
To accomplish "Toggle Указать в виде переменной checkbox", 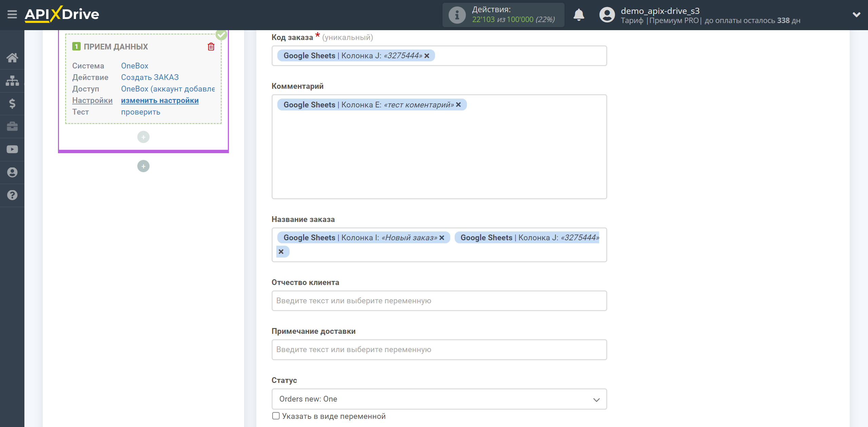I will tap(276, 416).
